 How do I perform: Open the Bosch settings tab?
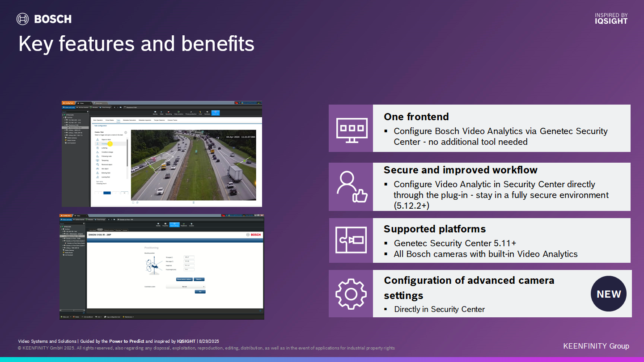tap(174, 225)
